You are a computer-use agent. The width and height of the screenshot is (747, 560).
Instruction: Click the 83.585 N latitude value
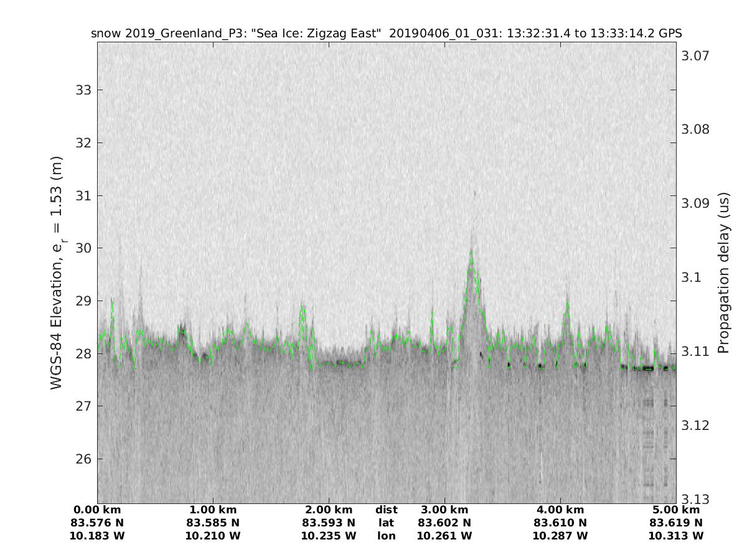[213, 523]
